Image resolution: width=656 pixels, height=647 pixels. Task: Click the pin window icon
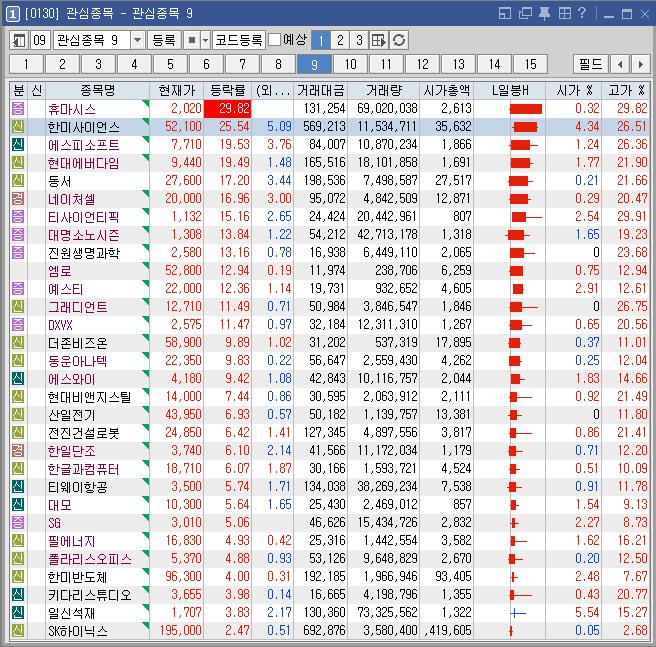click(x=544, y=14)
